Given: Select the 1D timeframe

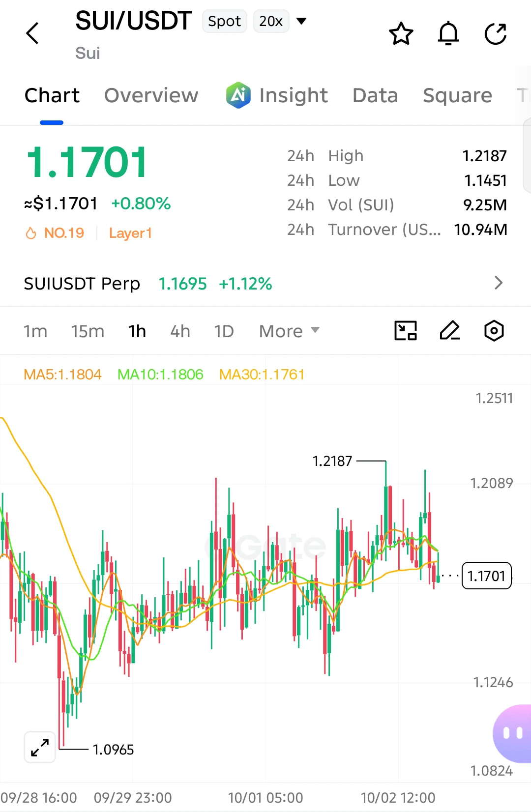Looking at the screenshot, I should click(224, 331).
